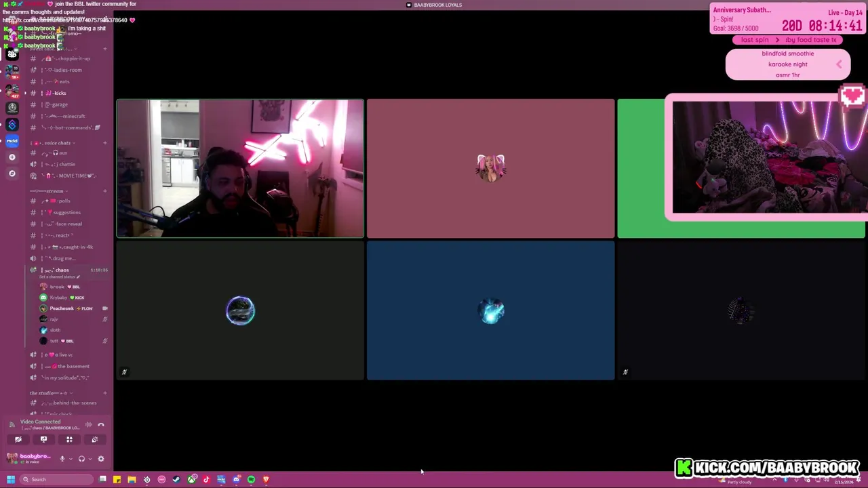
Task: Open the polls channel
Action: click(68, 201)
